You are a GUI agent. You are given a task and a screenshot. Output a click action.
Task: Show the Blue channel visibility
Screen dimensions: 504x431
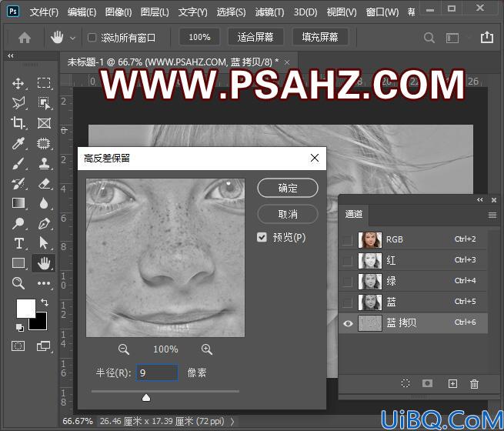348,302
